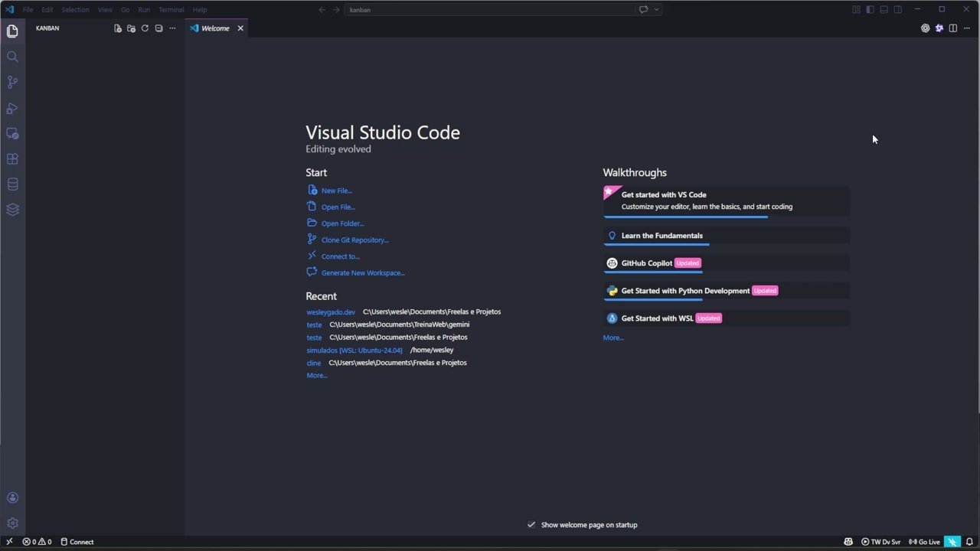Viewport: 980px width, 551px height.
Task: Select the Welcome tab
Action: pos(216,28)
